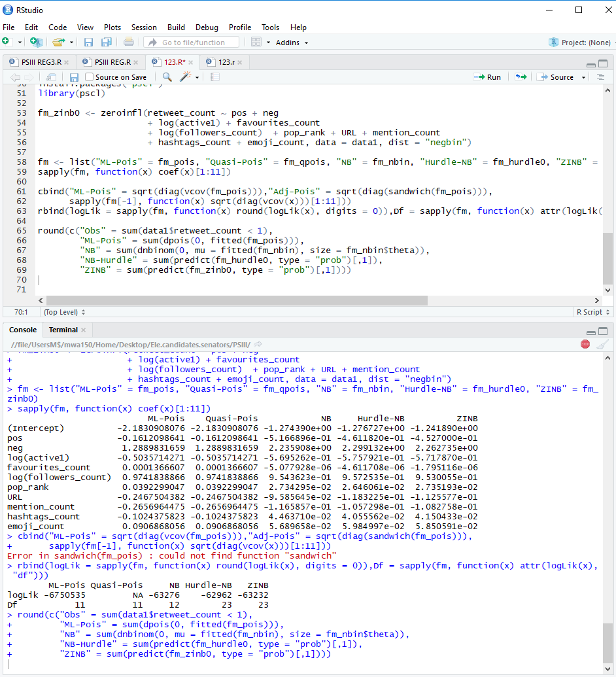Click line 70 in the editor
Viewport: 616px width, 677px height.
(x=319, y=280)
